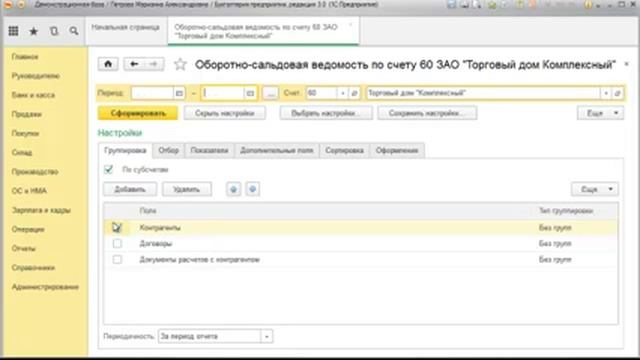Open Покупки section in sidebar
The image size is (640, 360).
click(25, 133)
